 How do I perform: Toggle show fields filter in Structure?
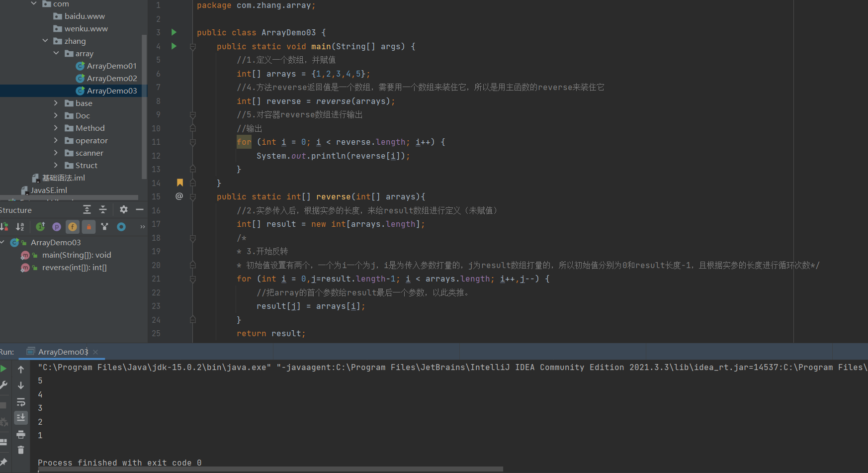73,227
